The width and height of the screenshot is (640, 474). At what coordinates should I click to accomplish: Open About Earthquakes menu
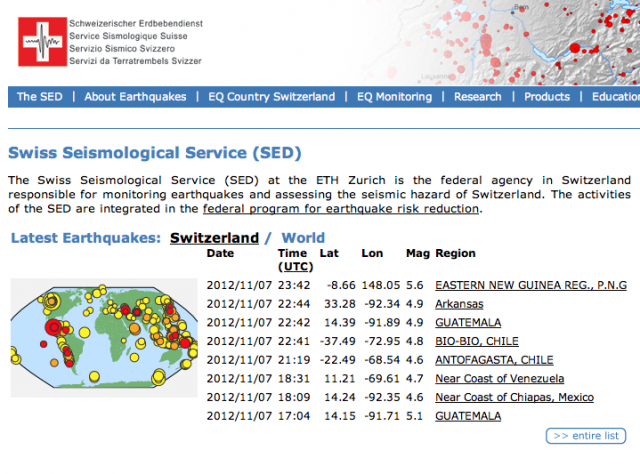(x=135, y=97)
